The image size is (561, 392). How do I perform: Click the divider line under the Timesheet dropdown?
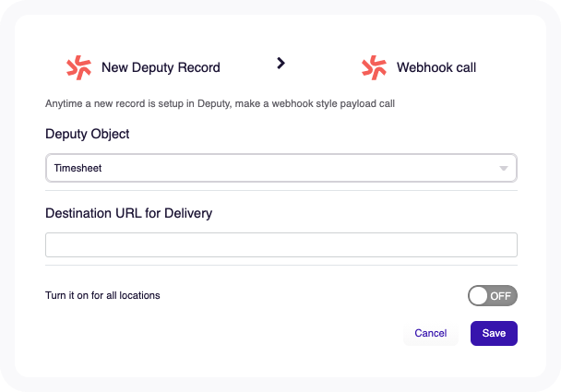point(281,191)
